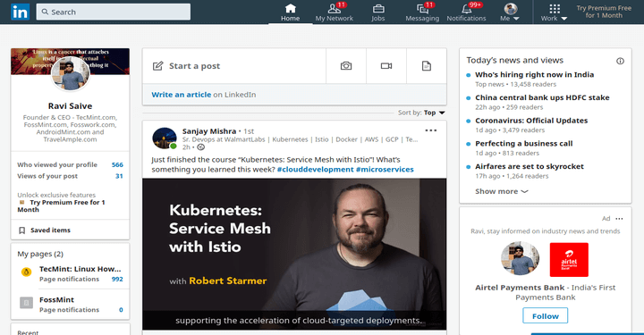
Task: Click the camera photo upload icon
Action: click(x=346, y=66)
